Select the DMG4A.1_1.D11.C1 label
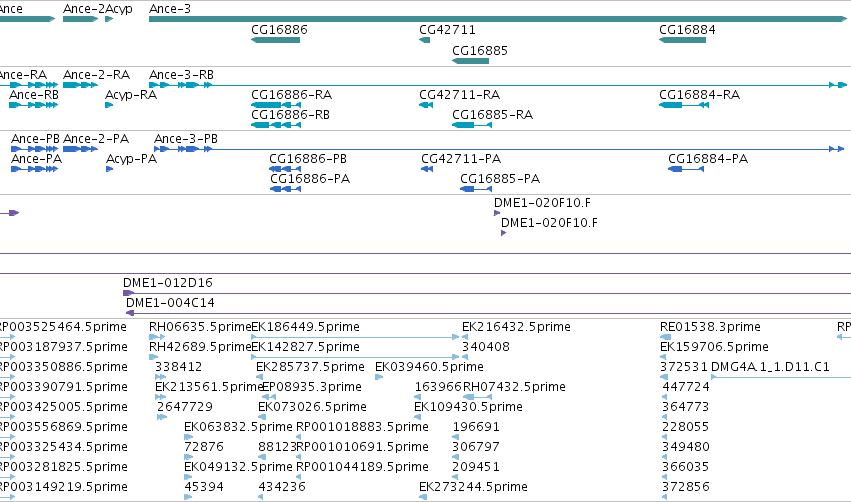 (770, 367)
